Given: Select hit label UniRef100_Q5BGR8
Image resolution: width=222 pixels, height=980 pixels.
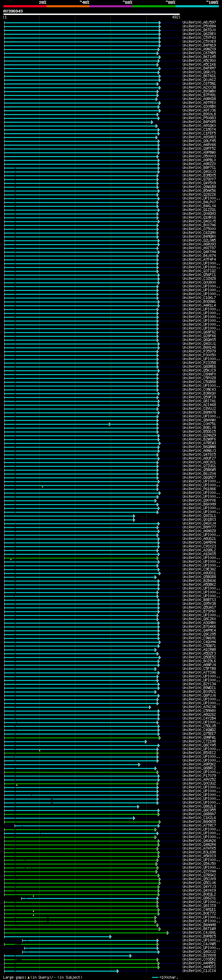Looking at the screenshot, I should tap(199, 577).
